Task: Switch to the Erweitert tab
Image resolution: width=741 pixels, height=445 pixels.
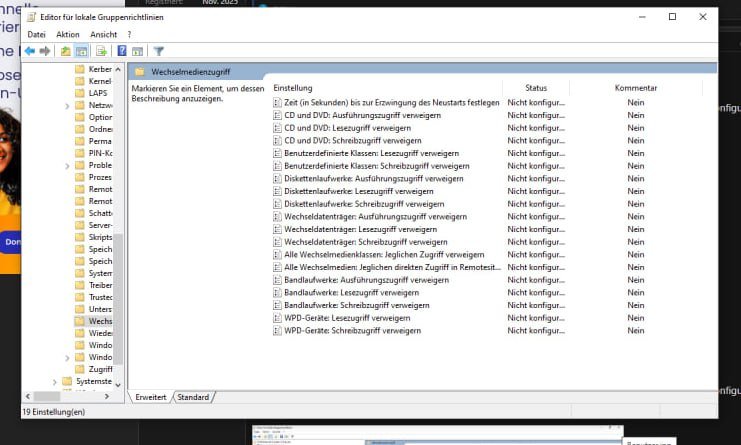Action: click(151, 397)
